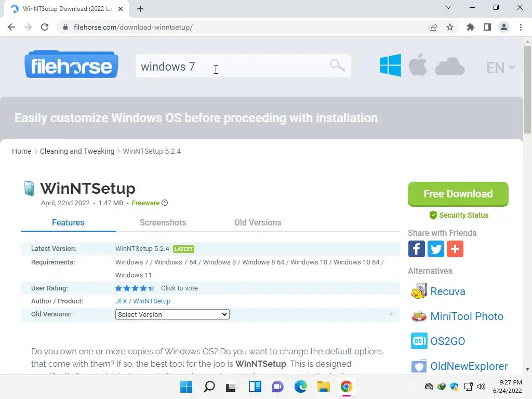Open Microsoft Edge from the taskbar
532x399 pixels.
[301, 387]
